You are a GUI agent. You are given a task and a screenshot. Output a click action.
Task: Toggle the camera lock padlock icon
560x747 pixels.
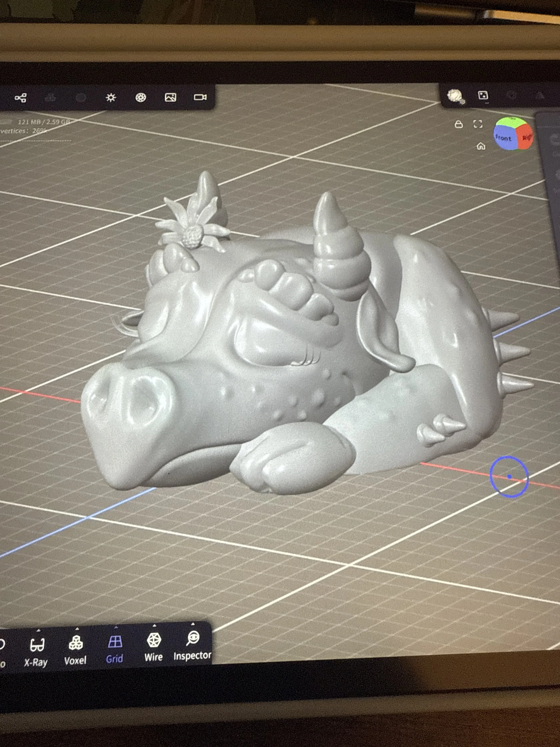coord(458,124)
